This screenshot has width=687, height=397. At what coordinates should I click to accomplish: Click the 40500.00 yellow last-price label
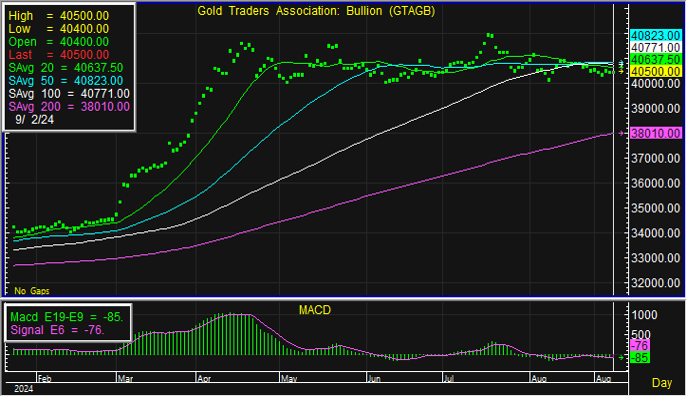655,71
